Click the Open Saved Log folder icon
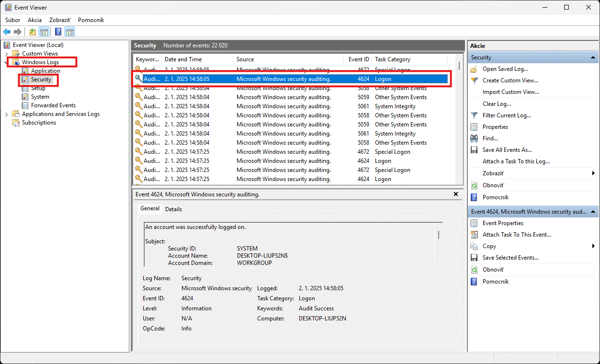 [x=474, y=69]
